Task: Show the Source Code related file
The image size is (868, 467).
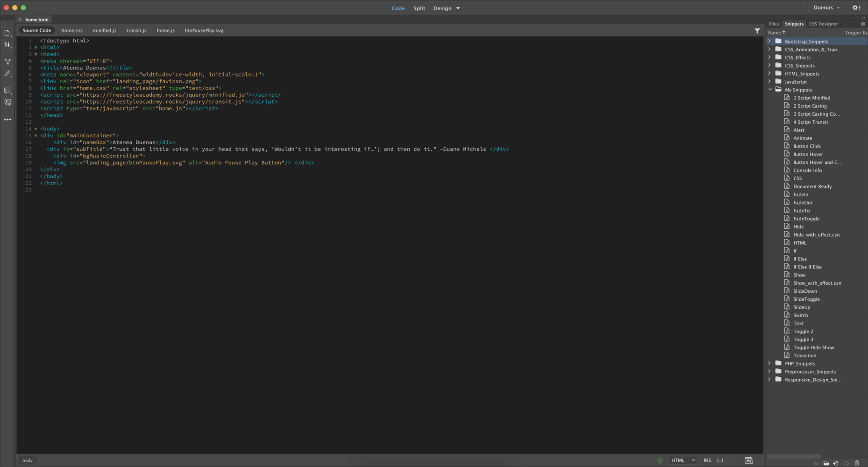Action: pyautogui.click(x=37, y=30)
